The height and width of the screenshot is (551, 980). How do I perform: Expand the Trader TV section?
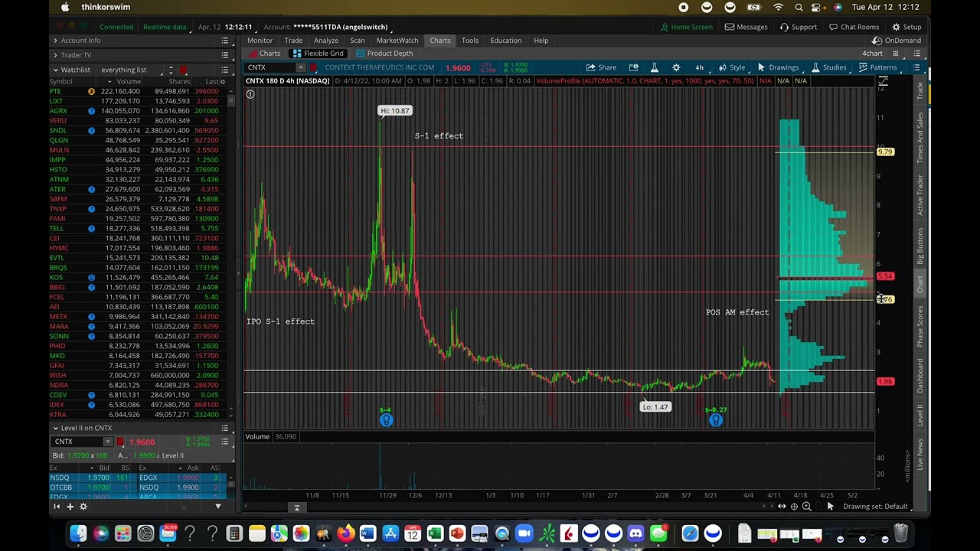(55, 55)
